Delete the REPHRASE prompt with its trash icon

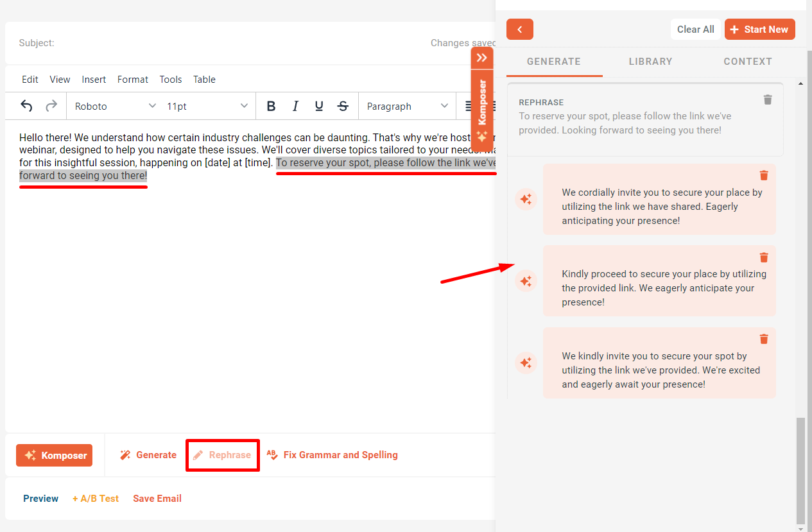pos(768,99)
